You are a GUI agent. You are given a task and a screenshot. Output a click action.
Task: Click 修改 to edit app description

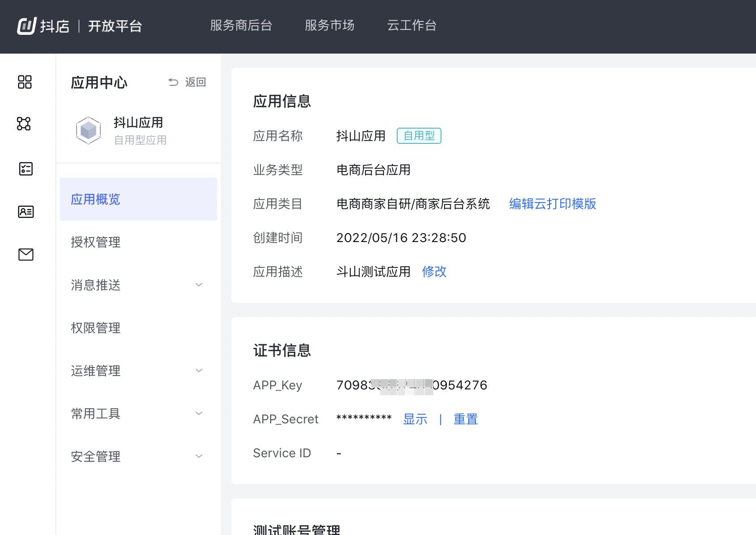(434, 272)
